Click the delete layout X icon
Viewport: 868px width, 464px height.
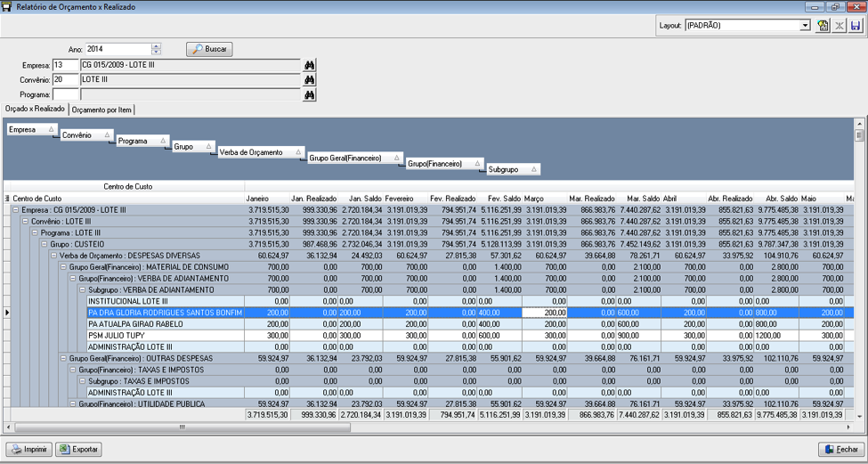click(840, 26)
